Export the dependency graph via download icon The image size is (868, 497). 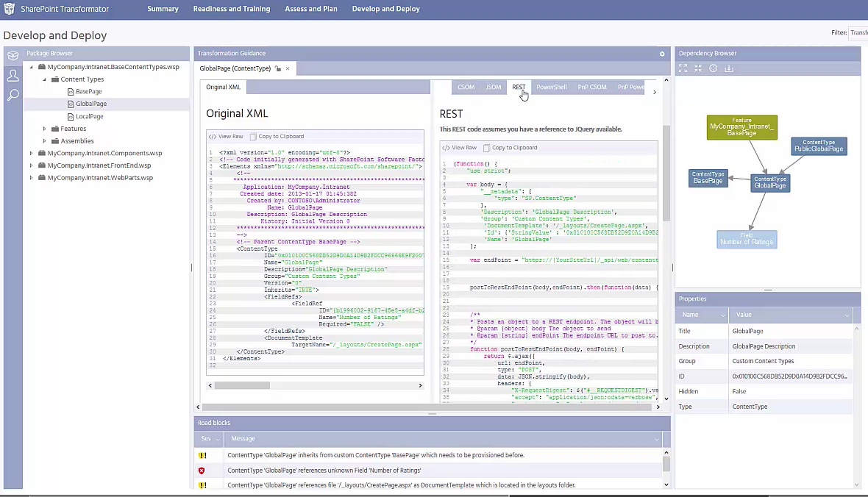click(729, 68)
